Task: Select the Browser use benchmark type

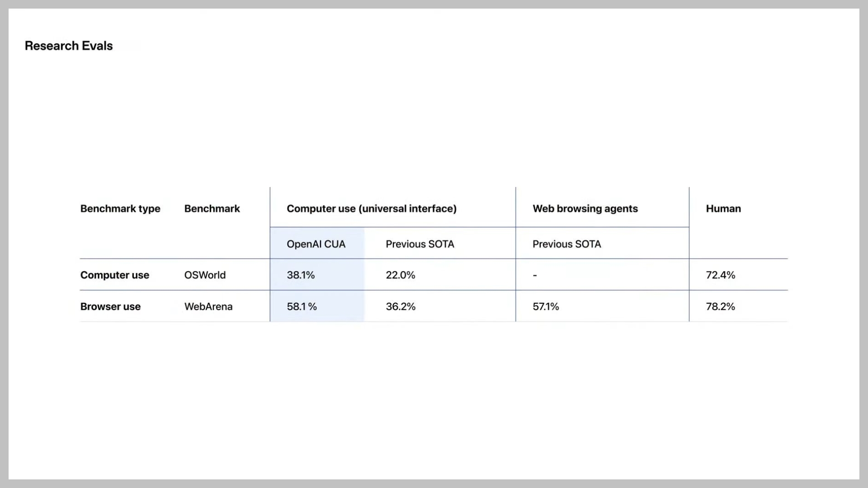Action: [x=110, y=306]
